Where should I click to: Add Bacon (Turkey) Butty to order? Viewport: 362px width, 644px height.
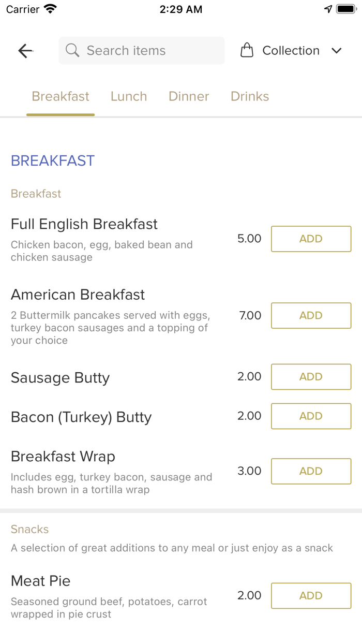311,416
